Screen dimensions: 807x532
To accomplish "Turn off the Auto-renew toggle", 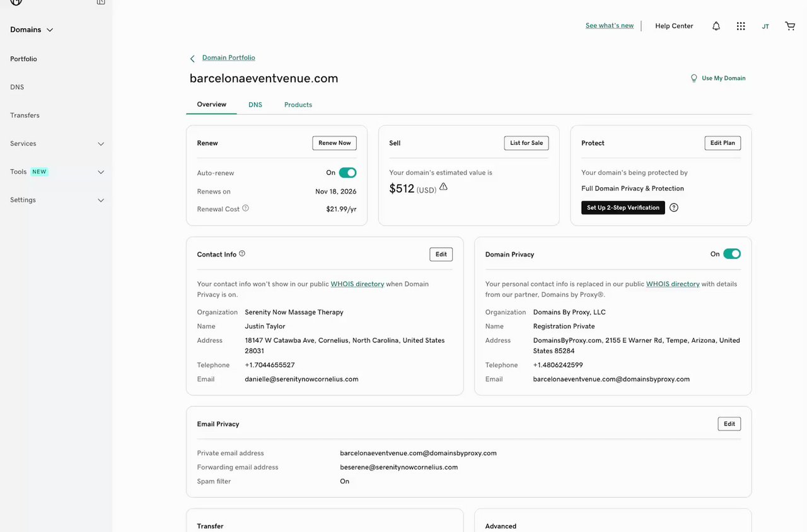I will 347,173.
